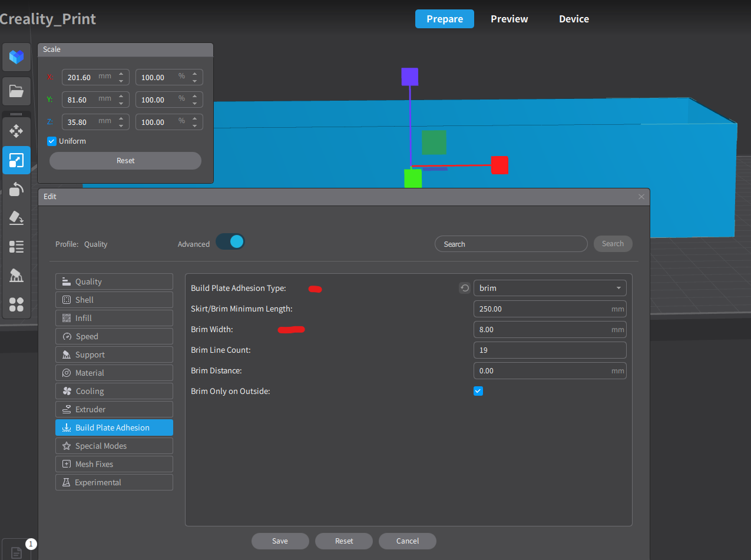Click the blue cube model library icon
Viewport: 751px width, 560px height.
(x=16, y=57)
